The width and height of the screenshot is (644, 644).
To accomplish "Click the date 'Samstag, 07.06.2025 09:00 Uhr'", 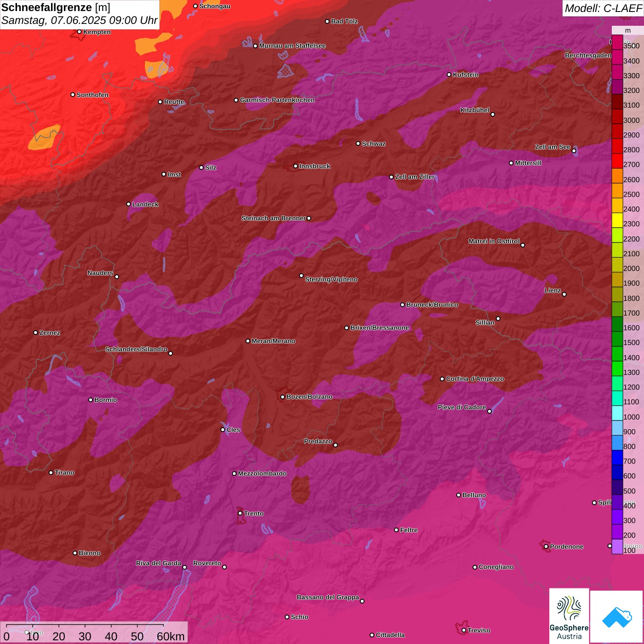I will [79, 21].
